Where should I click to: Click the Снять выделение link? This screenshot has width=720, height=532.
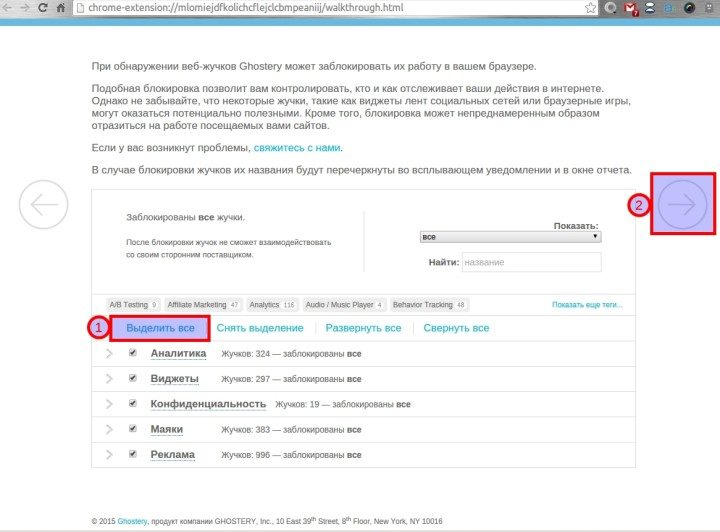259,328
